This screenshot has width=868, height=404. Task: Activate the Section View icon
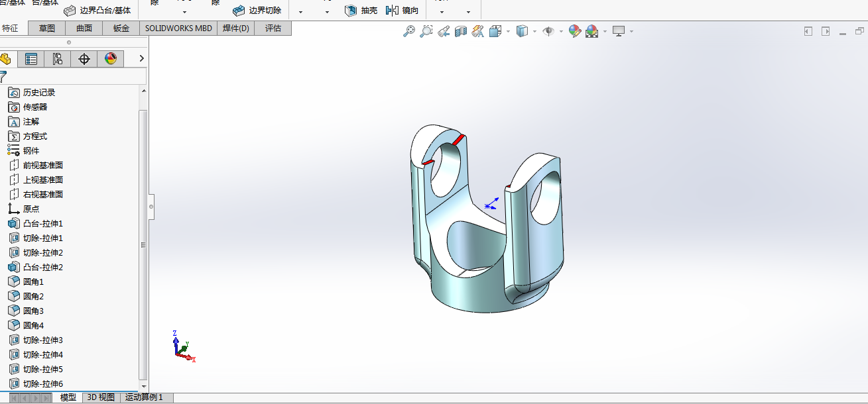click(461, 30)
